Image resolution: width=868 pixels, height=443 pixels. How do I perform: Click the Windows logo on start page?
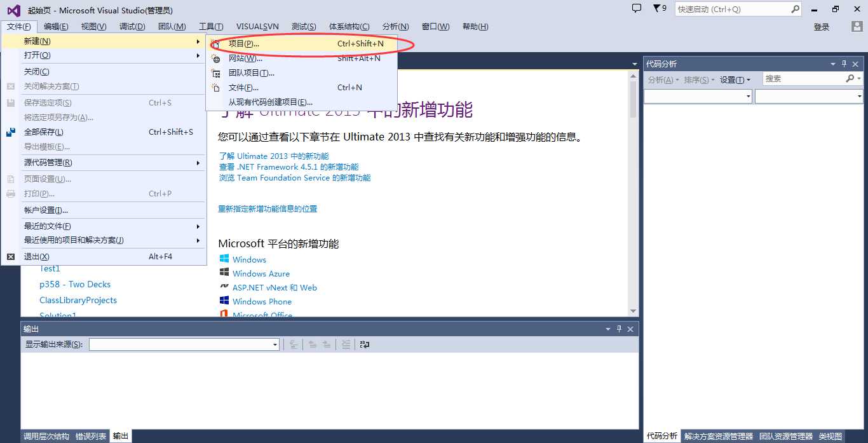(x=224, y=259)
